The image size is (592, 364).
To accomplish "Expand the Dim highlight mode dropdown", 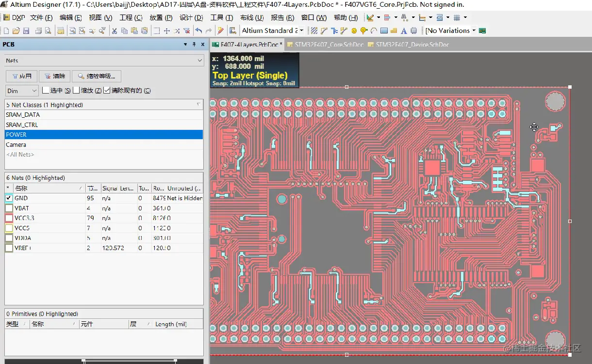I will (x=34, y=91).
